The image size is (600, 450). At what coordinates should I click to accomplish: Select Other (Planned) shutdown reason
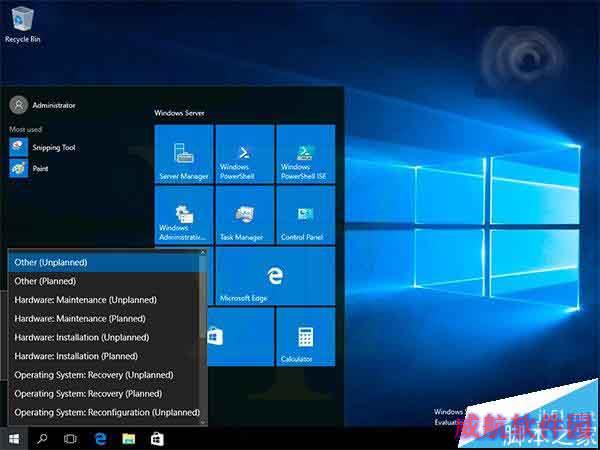[x=103, y=281]
